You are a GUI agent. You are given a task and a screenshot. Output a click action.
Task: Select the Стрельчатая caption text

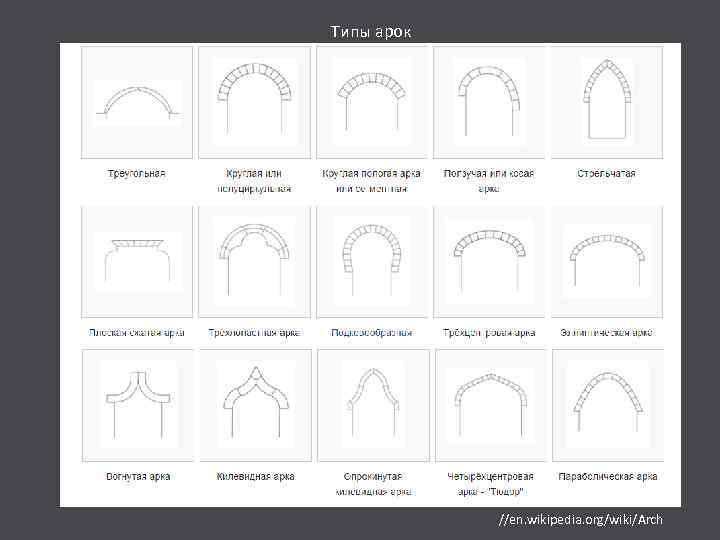pos(606,174)
